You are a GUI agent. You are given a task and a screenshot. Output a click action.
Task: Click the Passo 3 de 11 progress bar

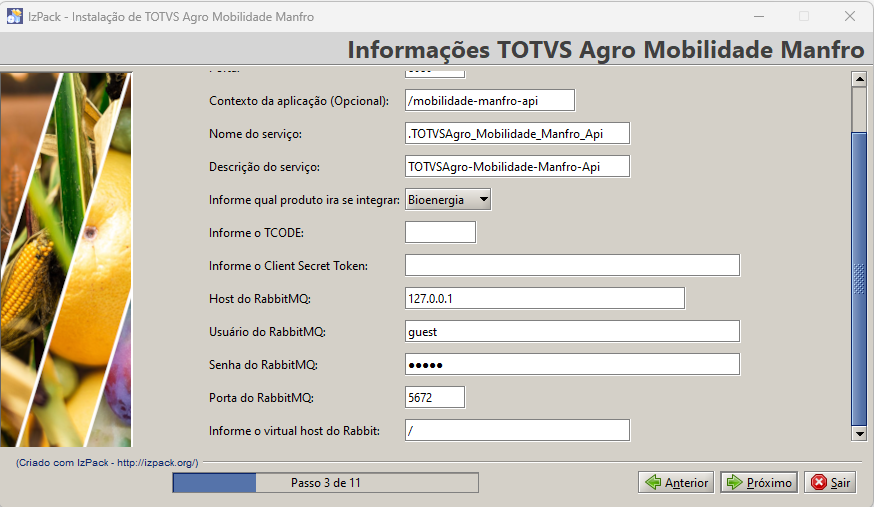click(x=326, y=482)
